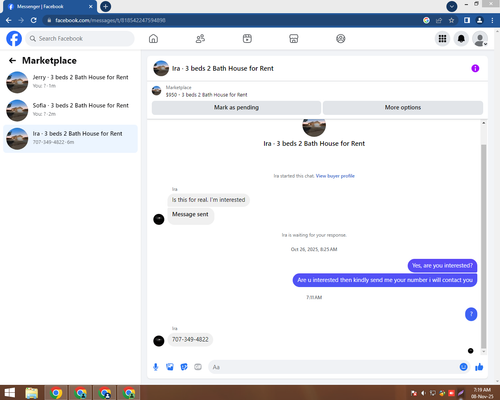Screen dimensions: 500x400
Task: Open the first Chrome taskbar icon
Action: [56, 393]
